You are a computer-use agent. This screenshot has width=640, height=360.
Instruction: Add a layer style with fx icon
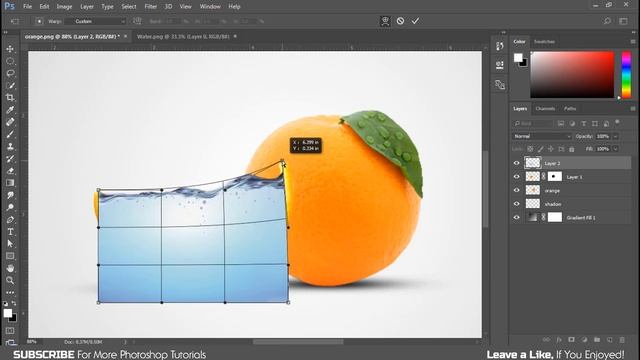(x=559, y=340)
